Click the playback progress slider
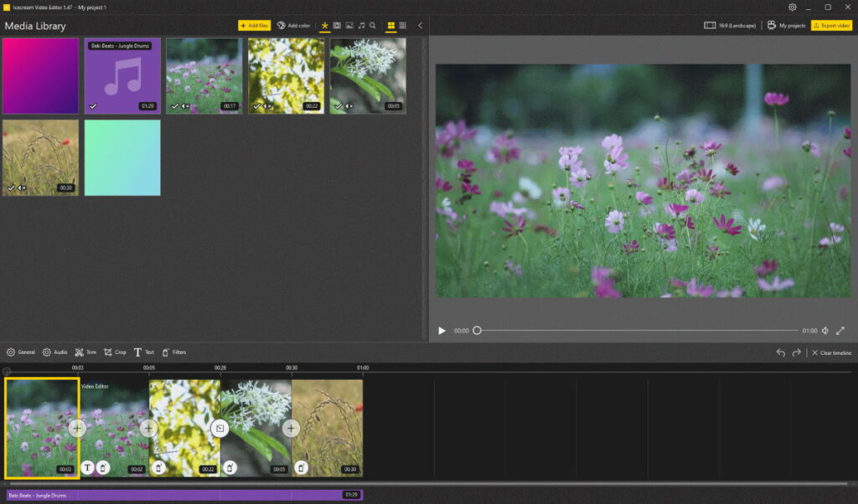Image resolution: width=858 pixels, height=504 pixels. (478, 331)
